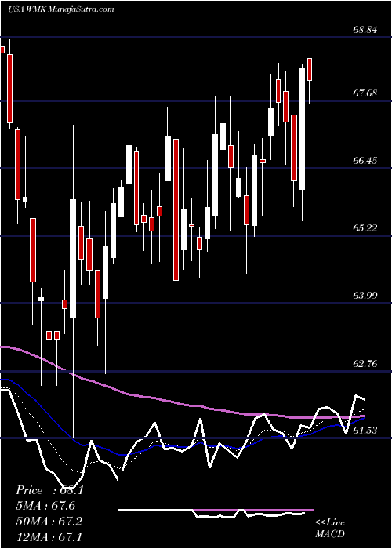The height and width of the screenshot is (549, 392).
Task: Click the 63.99 price axis label
Action: point(365,295)
